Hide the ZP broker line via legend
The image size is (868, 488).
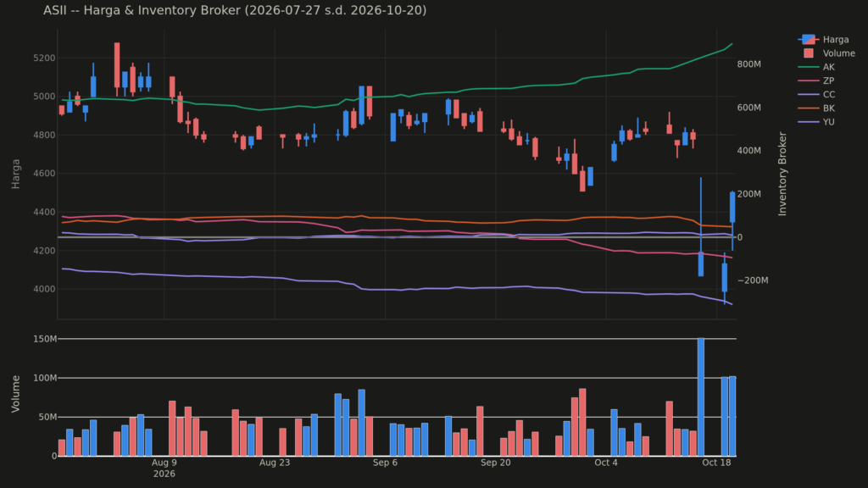coord(816,80)
